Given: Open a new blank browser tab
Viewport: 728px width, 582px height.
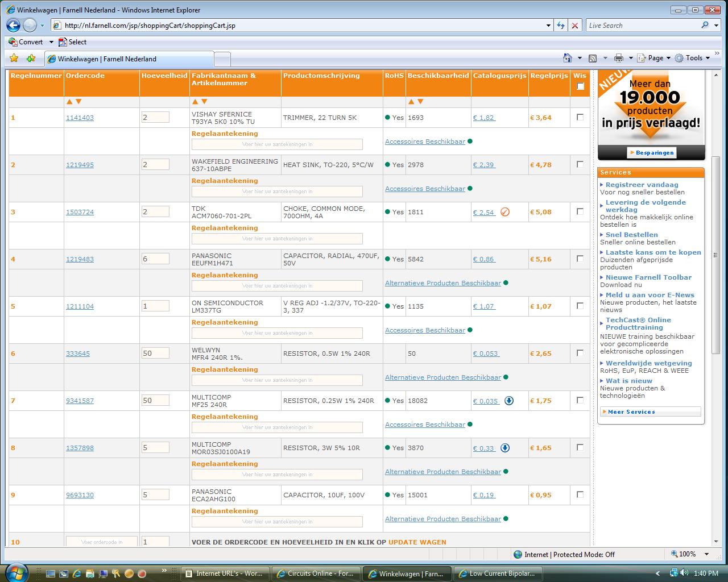Looking at the screenshot, I should click(222, 59).
